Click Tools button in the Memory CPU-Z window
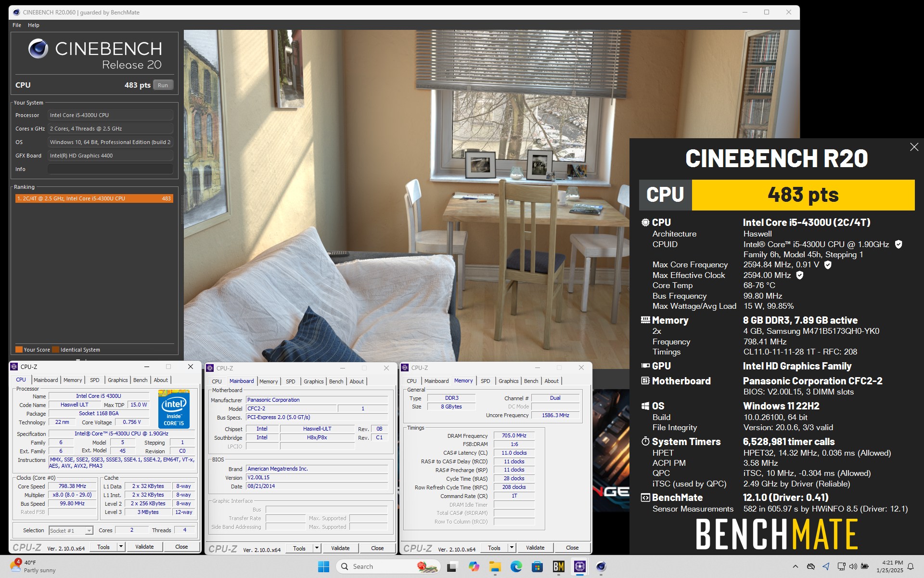Image resolution: width=924 pixels, height=578 pixels. click(x=494, y=548)
